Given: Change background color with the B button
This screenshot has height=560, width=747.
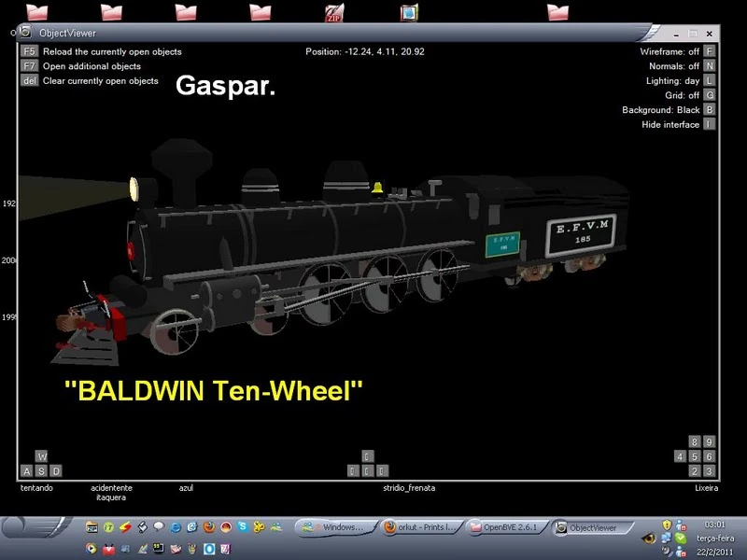Looking at the screenshot, I should point(710,109).
